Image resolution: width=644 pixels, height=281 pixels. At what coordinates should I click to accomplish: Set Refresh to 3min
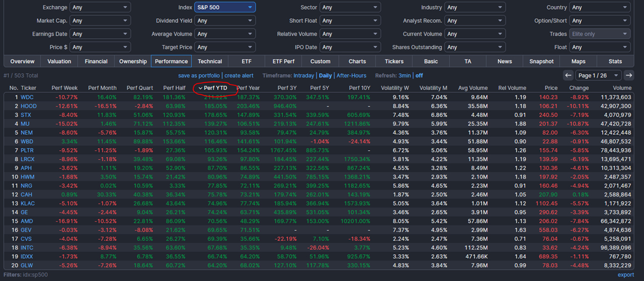pos(405,75)
